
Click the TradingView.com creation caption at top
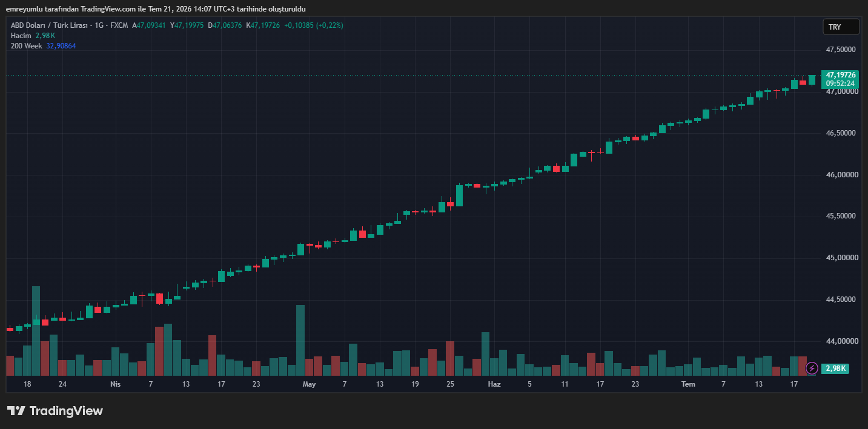(x=156, y=9)
